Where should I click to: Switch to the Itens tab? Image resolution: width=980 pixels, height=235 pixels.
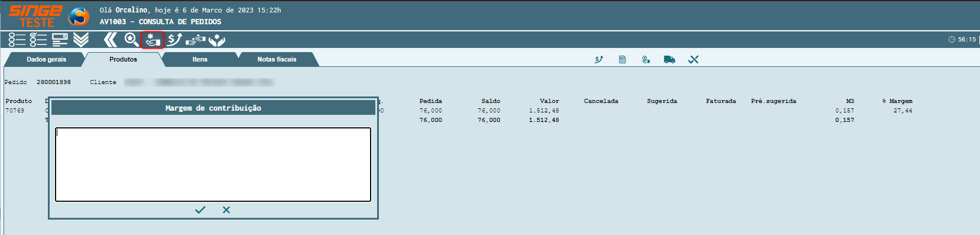coord(200,59)
